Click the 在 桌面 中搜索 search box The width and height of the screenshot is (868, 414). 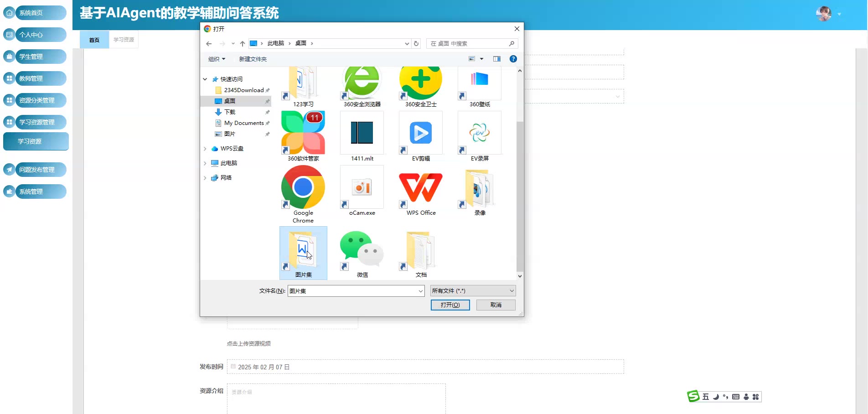472,44
